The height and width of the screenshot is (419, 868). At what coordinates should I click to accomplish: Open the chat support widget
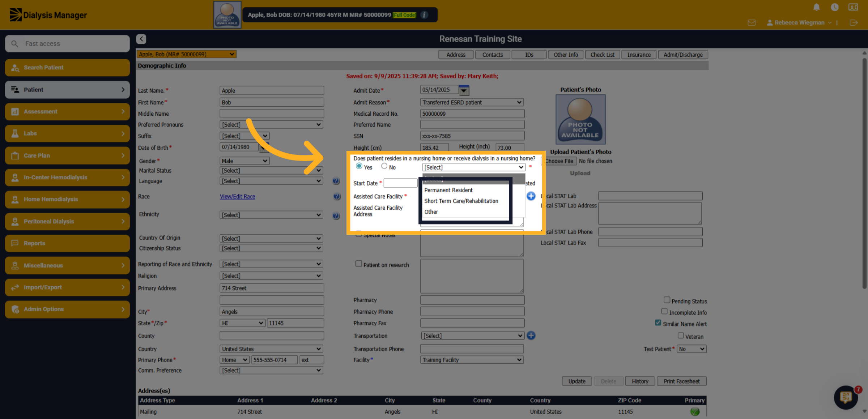pyautogui.click(x=846, y=397)
